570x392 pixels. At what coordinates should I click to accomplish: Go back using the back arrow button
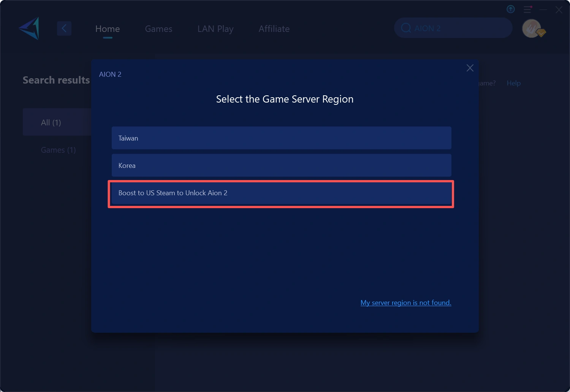[x=64, y=28]
